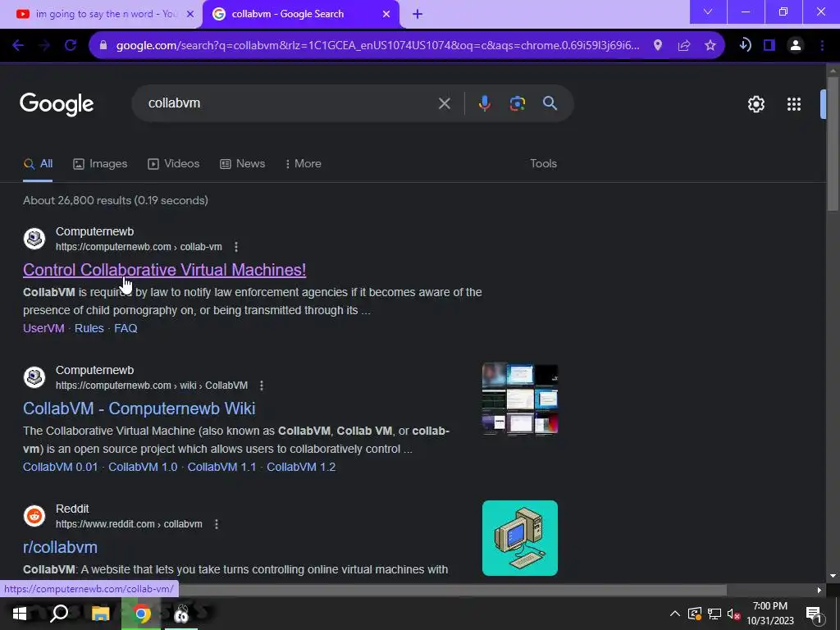This screenshot has height=630, width=840.
Task: Clear the search box with the X icon
Action: (x=444, y=103)
